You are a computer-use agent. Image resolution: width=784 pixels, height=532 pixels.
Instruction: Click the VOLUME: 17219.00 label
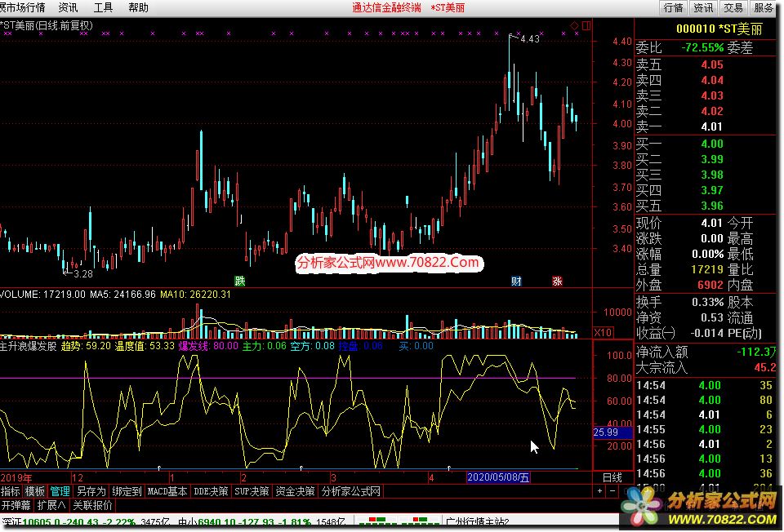(43, 295)
